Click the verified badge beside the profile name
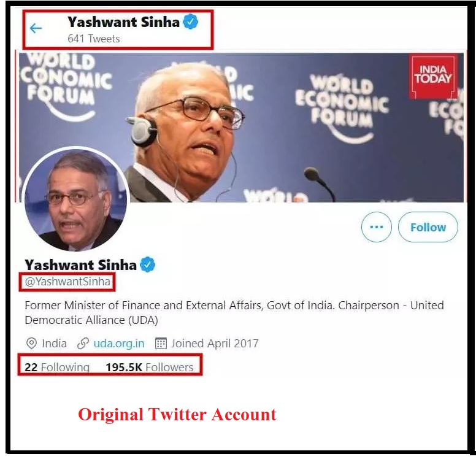The height and width of the screenshot is (470, 476). coord(148,265)
